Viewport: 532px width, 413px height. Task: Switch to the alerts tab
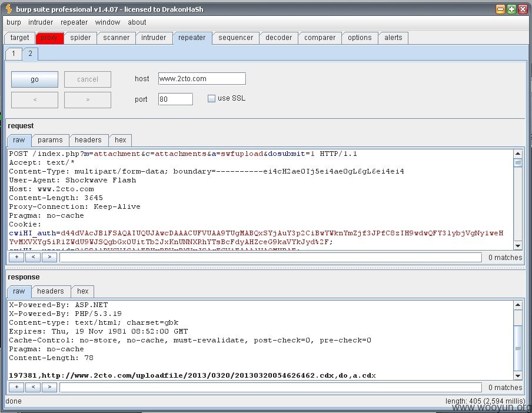click(393, 38)
